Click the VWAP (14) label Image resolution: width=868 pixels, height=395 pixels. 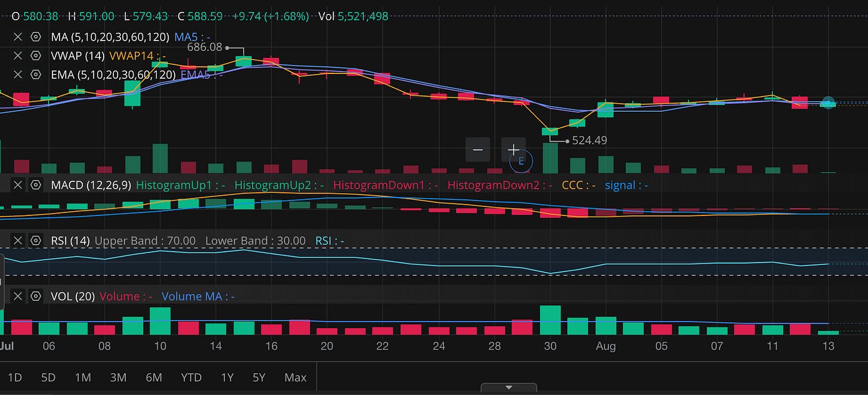coord(78,56)
